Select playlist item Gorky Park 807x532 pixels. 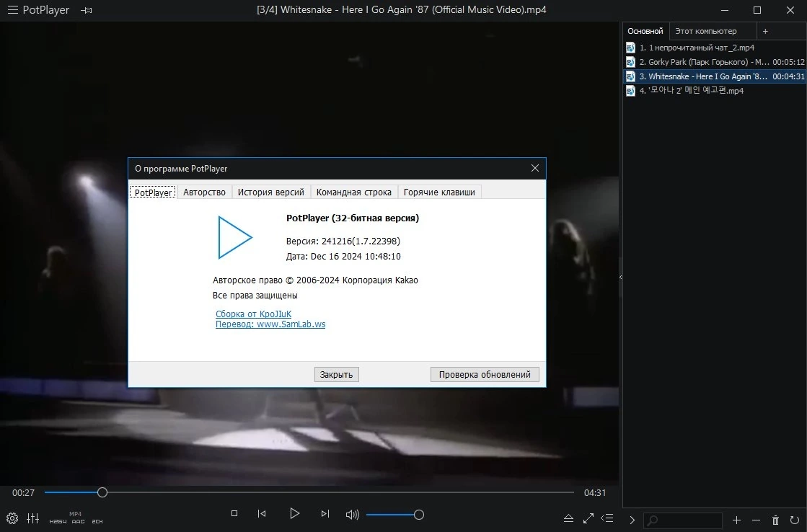[x=715, y=62]
